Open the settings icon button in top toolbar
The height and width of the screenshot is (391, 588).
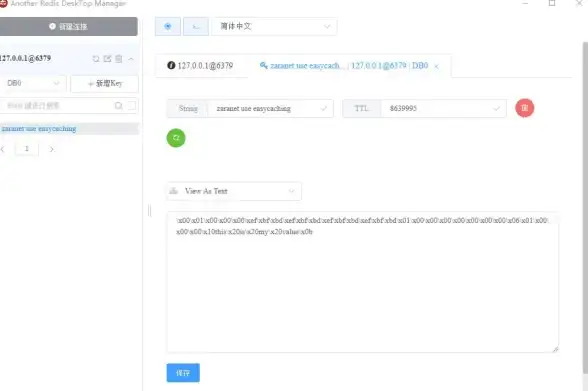pyautogui.click(x=168, y=26)
